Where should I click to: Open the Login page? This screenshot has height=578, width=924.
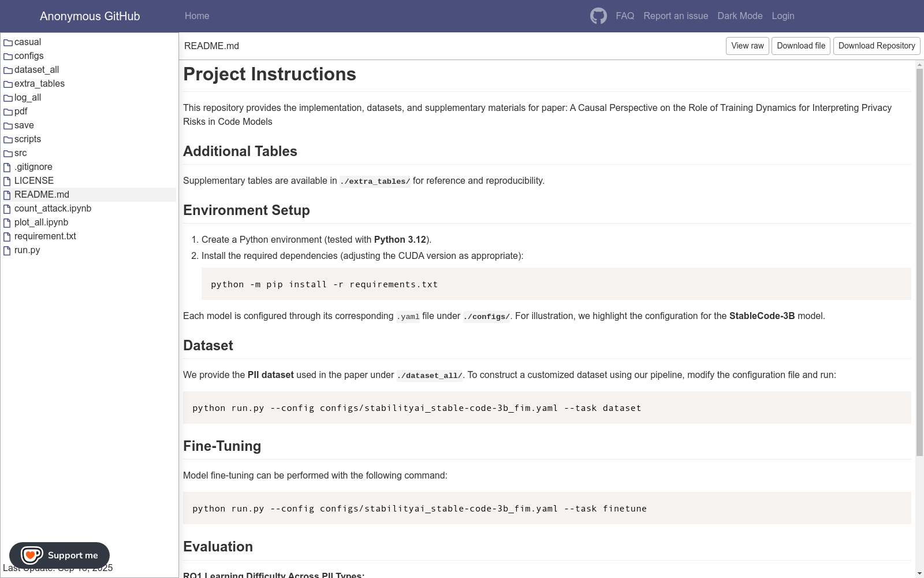[x=783, y=16]
